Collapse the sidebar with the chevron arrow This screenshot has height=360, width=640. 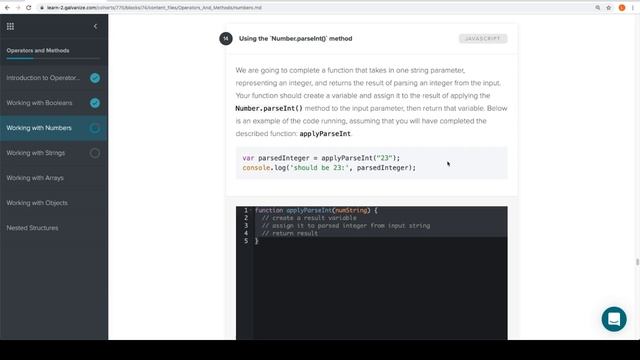coord(96,27)
